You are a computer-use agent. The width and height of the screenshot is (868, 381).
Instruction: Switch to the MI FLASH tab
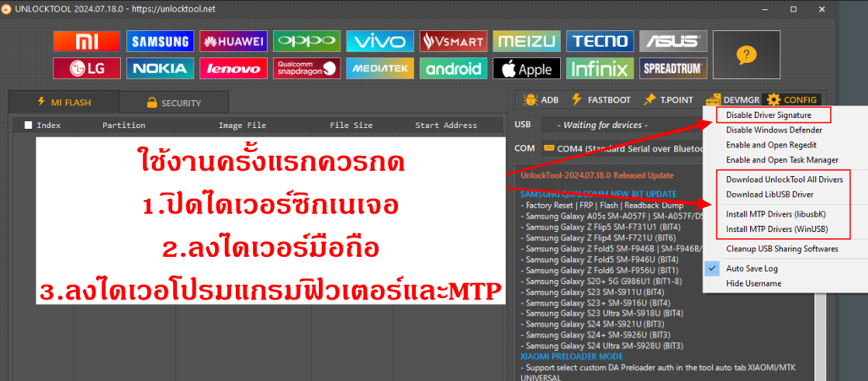click(x=64, y=102)
